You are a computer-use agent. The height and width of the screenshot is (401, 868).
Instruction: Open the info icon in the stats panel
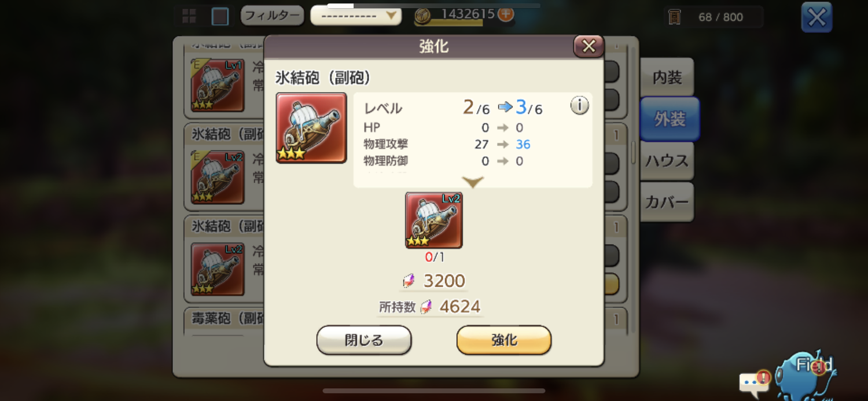(x=579, y=105)
